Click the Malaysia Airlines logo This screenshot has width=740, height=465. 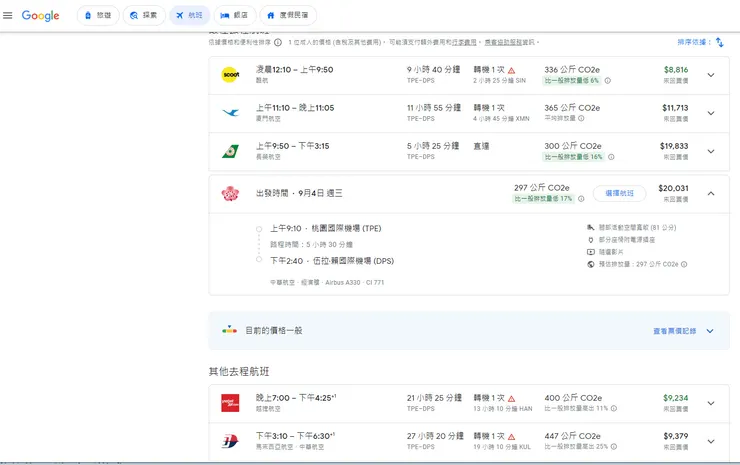(230, 441)
